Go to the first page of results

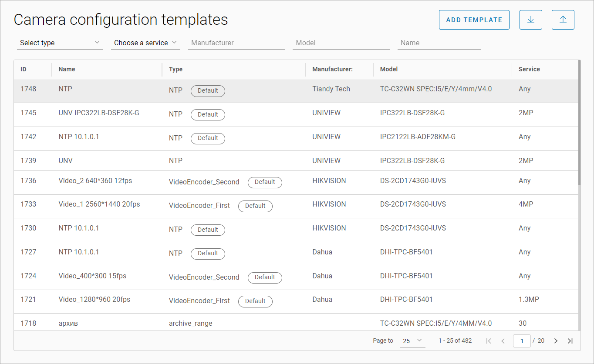(x=489, y=341)
